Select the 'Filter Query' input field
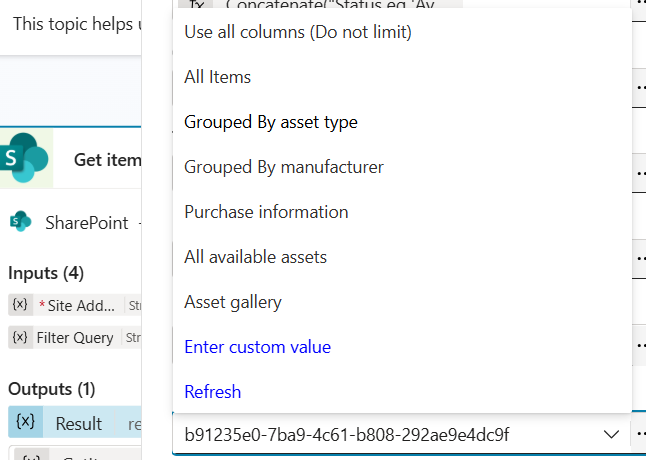Viewport: 646px width, 460px height. [75, 338]
